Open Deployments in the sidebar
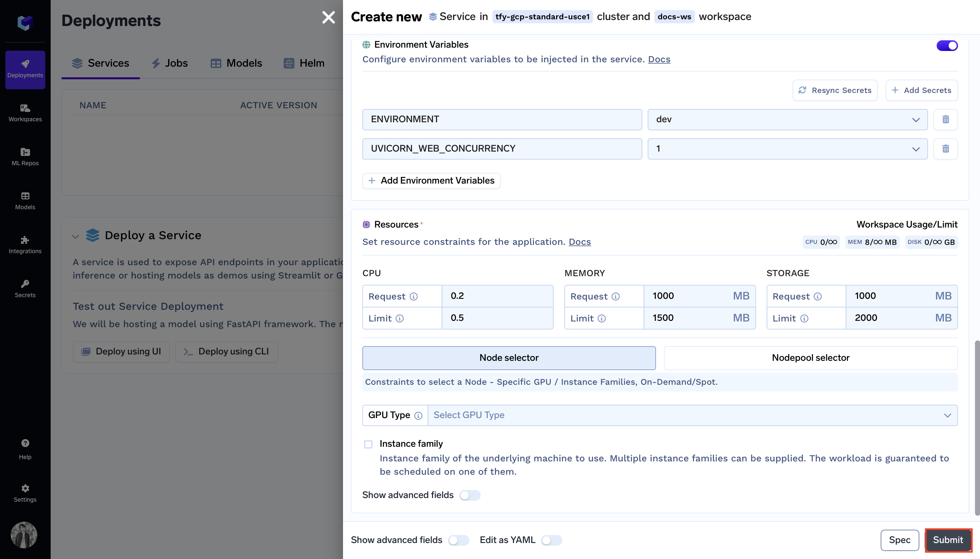 click(25, 70)
